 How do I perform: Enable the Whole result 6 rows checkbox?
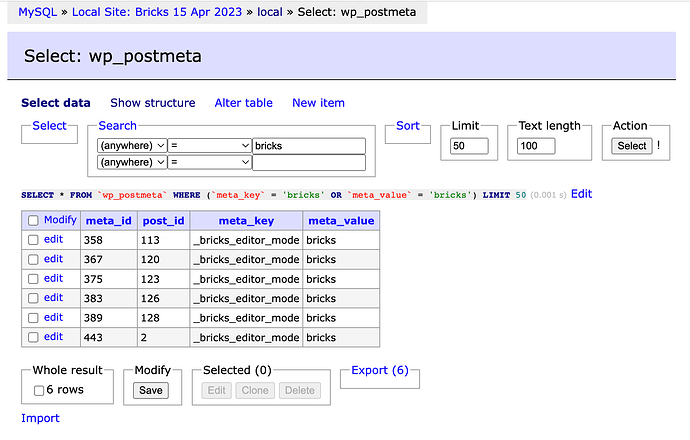(x=39, y=390)
